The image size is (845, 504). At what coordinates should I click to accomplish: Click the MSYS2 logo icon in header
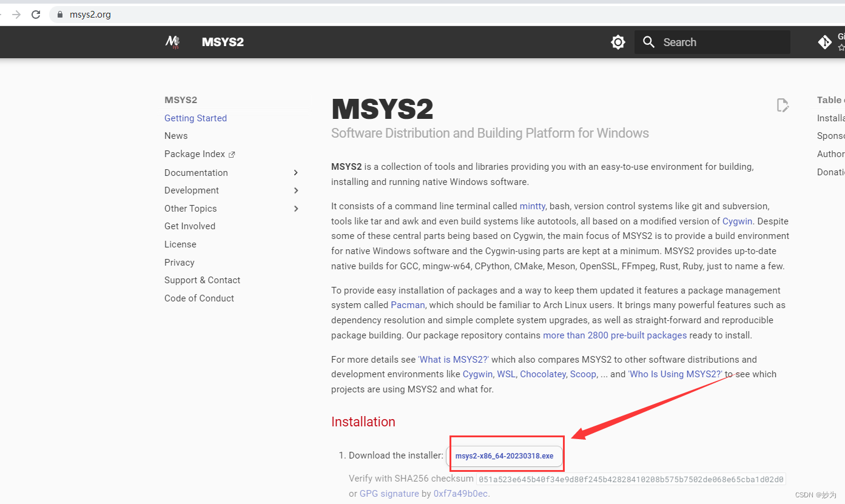173,42
